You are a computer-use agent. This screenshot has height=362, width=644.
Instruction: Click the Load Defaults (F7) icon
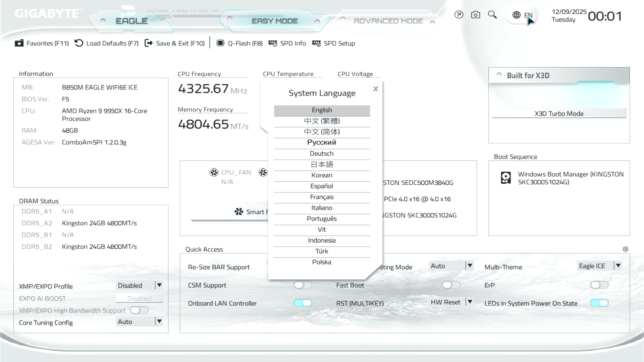coord(79,43)
